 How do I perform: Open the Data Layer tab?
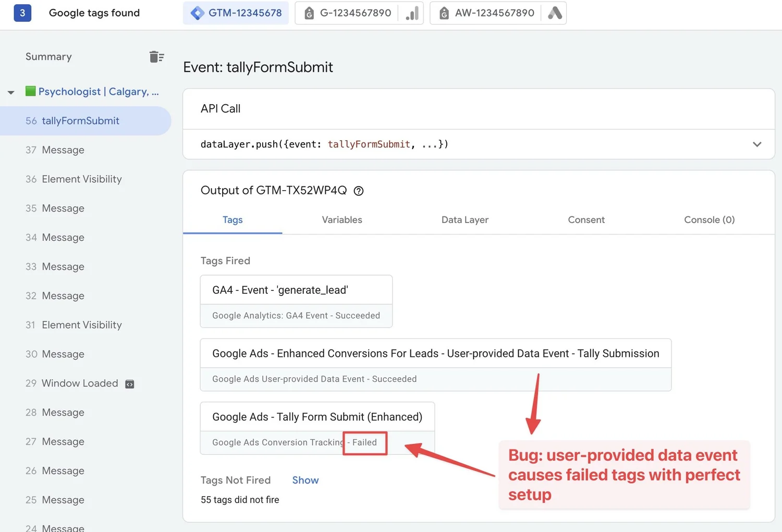click(x=465, y=220)
